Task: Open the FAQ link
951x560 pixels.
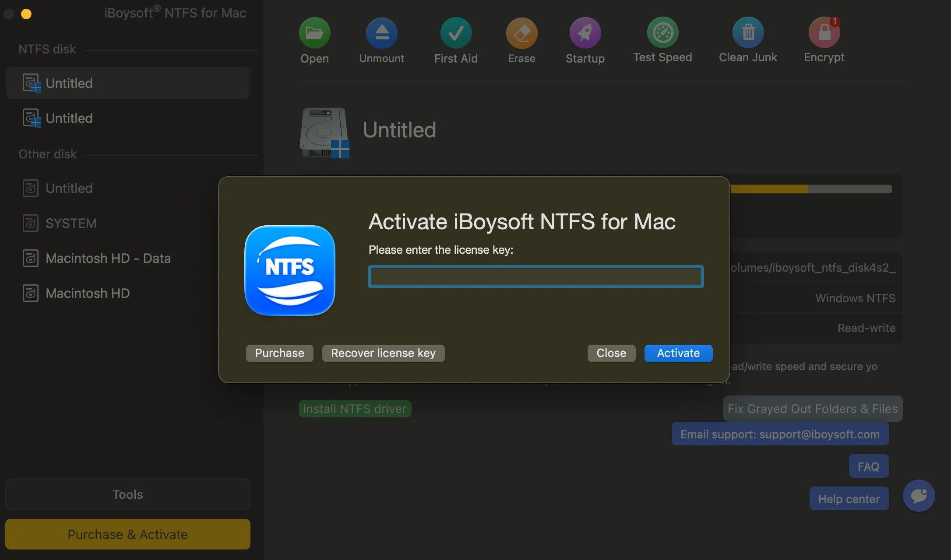Action: tap(869, 466)
